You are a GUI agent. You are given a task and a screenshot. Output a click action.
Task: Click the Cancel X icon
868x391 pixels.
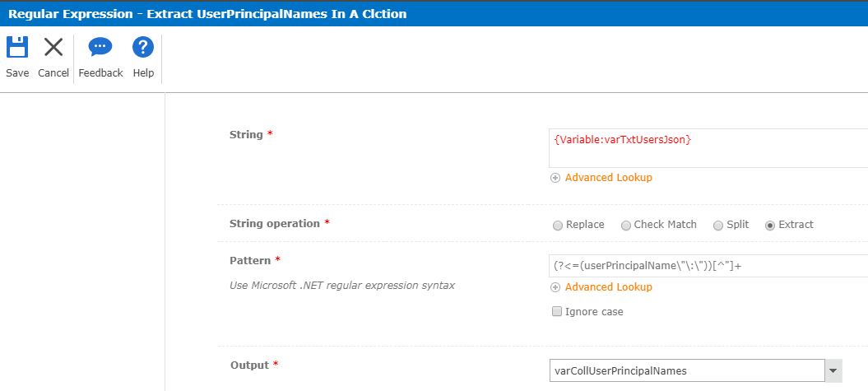[x=53, y=48]
